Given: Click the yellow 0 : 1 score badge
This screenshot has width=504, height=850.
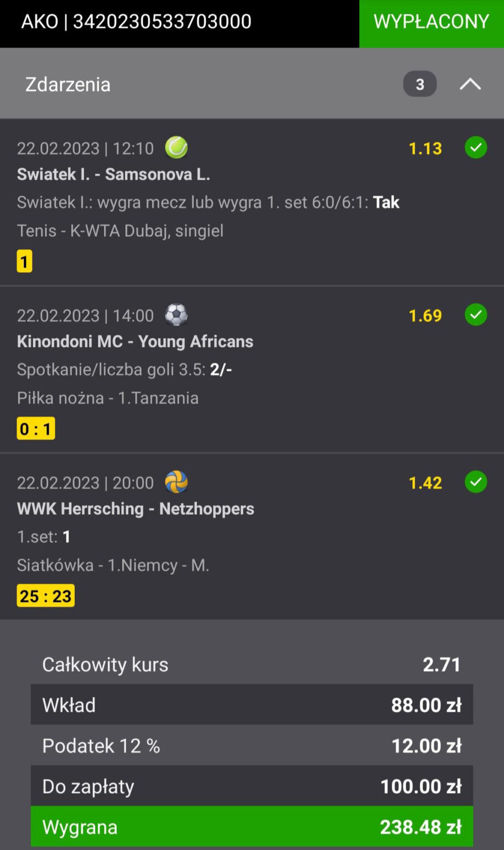Looking at the screenshot, I should click(36, 429).
